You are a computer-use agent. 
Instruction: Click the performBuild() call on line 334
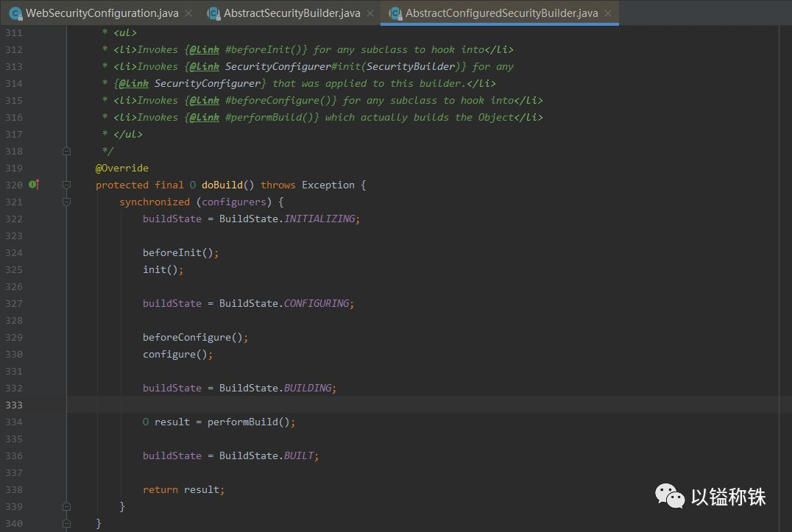pos(249,422)
